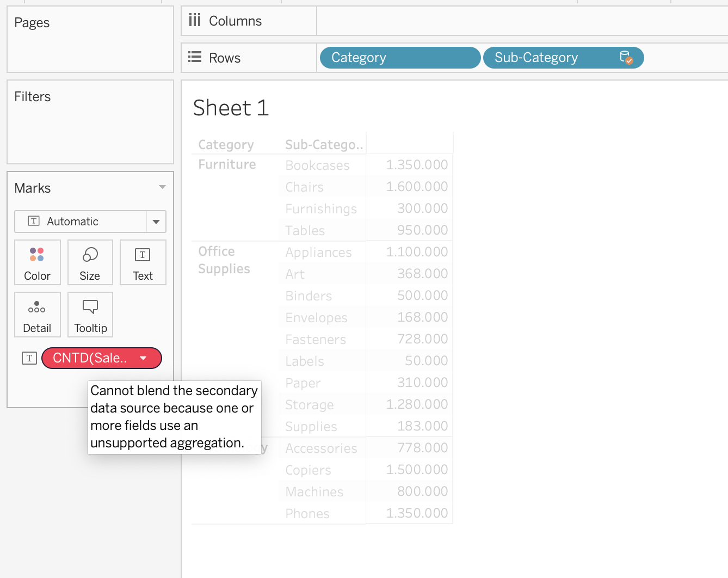
Task: Open the Tooltip editor on Marks card
Action: pos(90,315)
